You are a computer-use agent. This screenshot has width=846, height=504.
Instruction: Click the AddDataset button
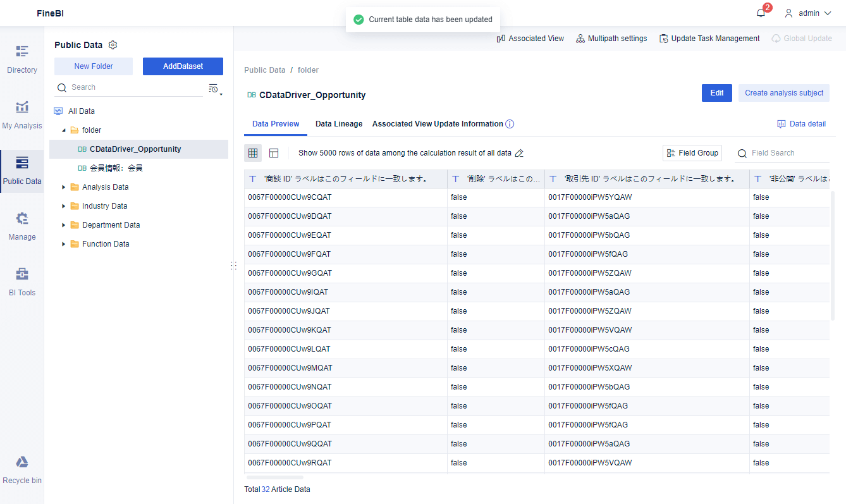coord(183,66)
